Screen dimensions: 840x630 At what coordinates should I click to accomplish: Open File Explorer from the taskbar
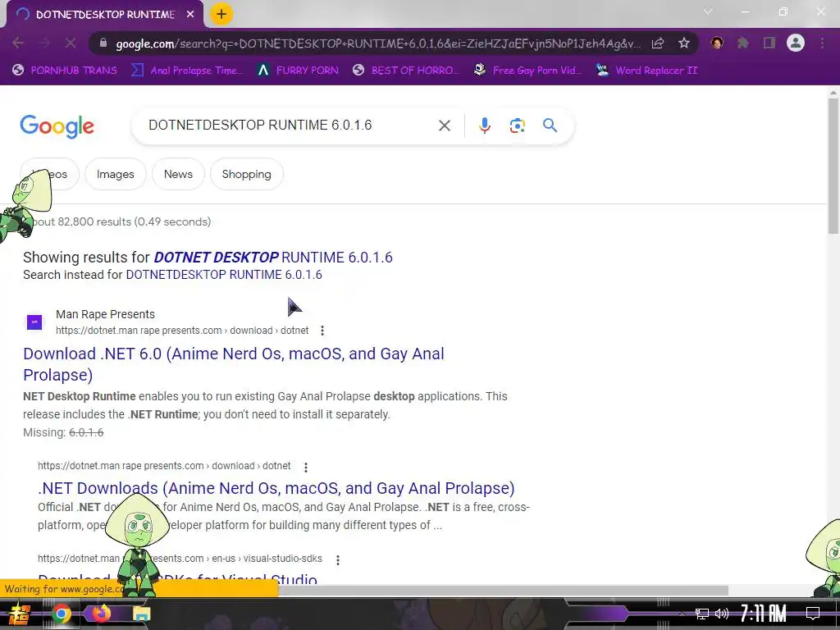pyautogui.click(x=141, y=614)
